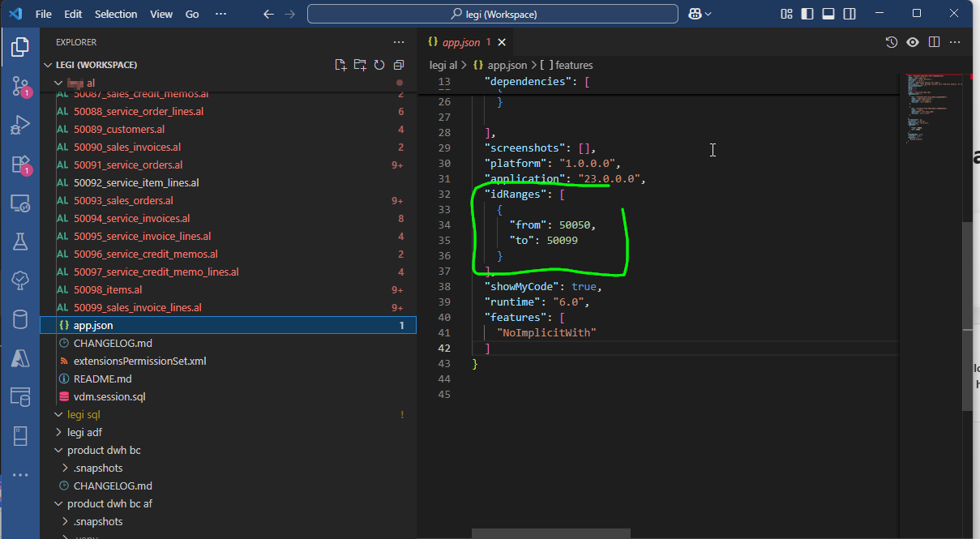Open the View menu
Viewport: 980px width, 539px height.
161,14
